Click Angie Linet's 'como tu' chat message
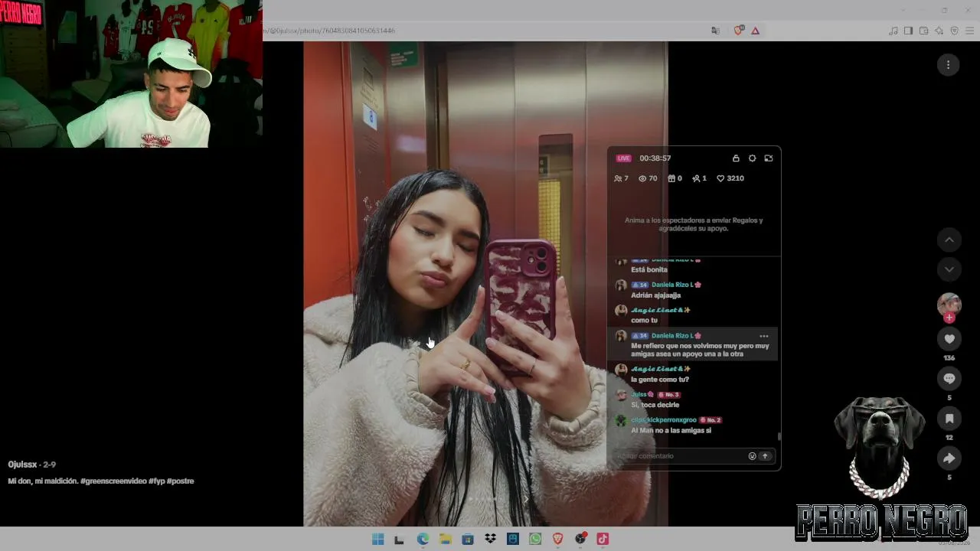This screenshot has width=980, height=551. [x=644, y=321]
